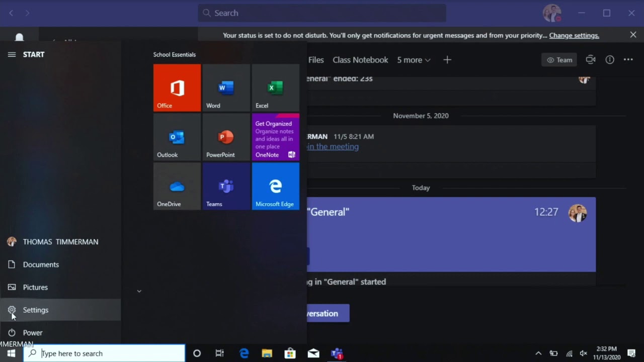Open the Action Center notifications icon
This screenshot has width=644, height=362.
(631, 353)
